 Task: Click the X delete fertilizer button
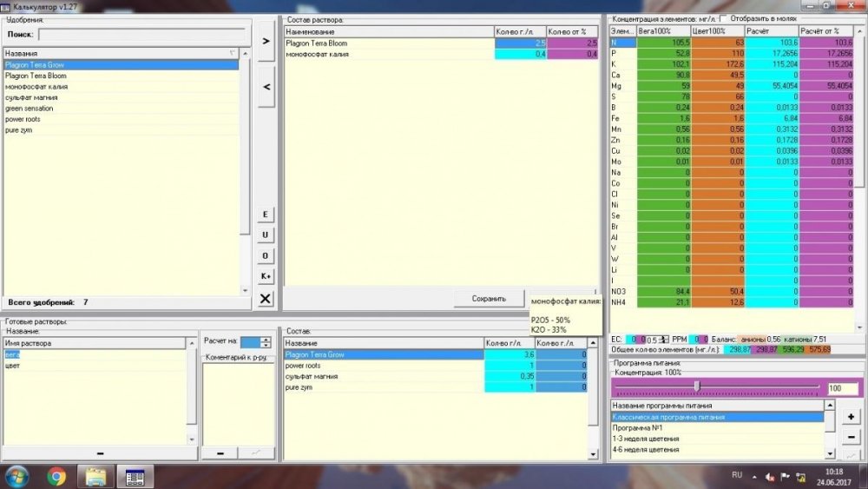[265, 299]
